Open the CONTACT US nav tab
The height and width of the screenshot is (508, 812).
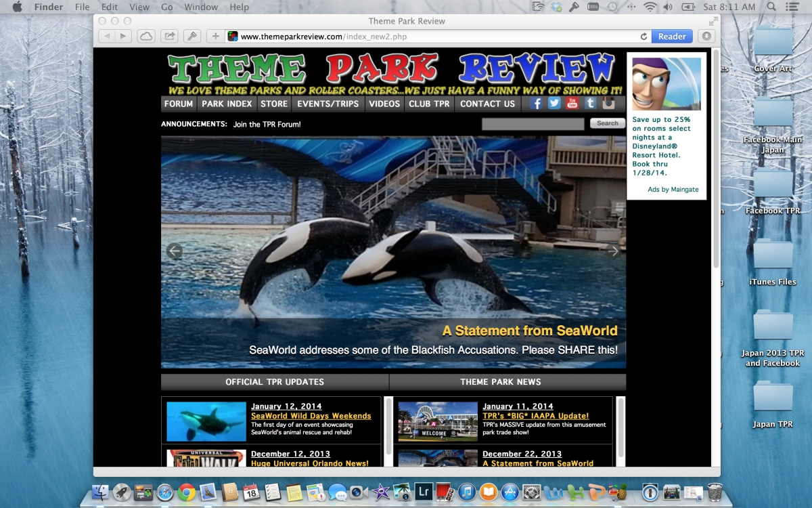pos(488,104)
